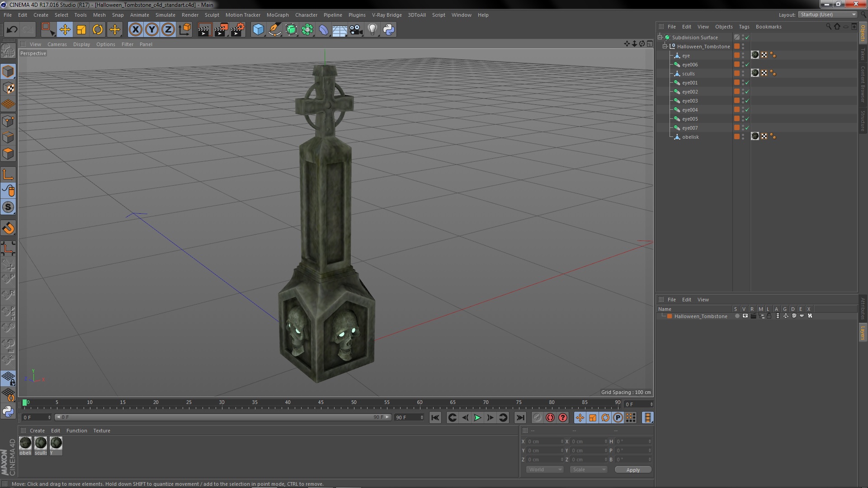Collapse the Halloween_Tombstone group
The width and height of the screenshot is (868, 488).
(x=665, y=47)
